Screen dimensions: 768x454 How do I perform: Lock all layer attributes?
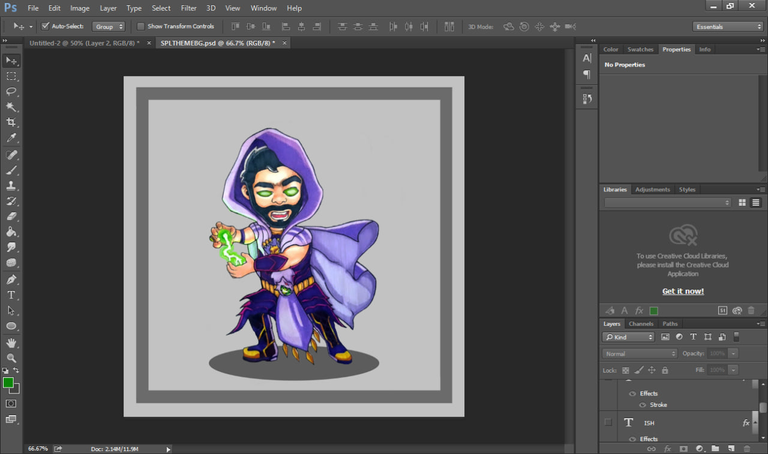pyautogui.click(x=665, y=371)
